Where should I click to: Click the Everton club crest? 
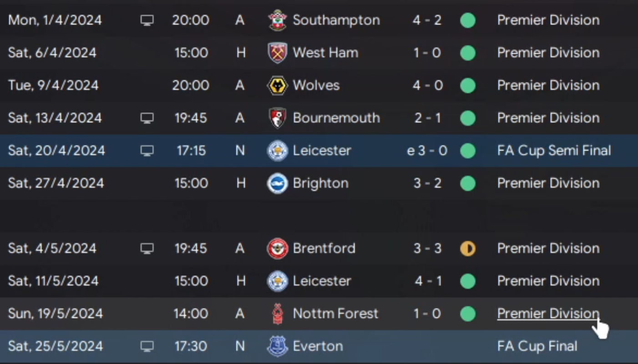point(277,346)
